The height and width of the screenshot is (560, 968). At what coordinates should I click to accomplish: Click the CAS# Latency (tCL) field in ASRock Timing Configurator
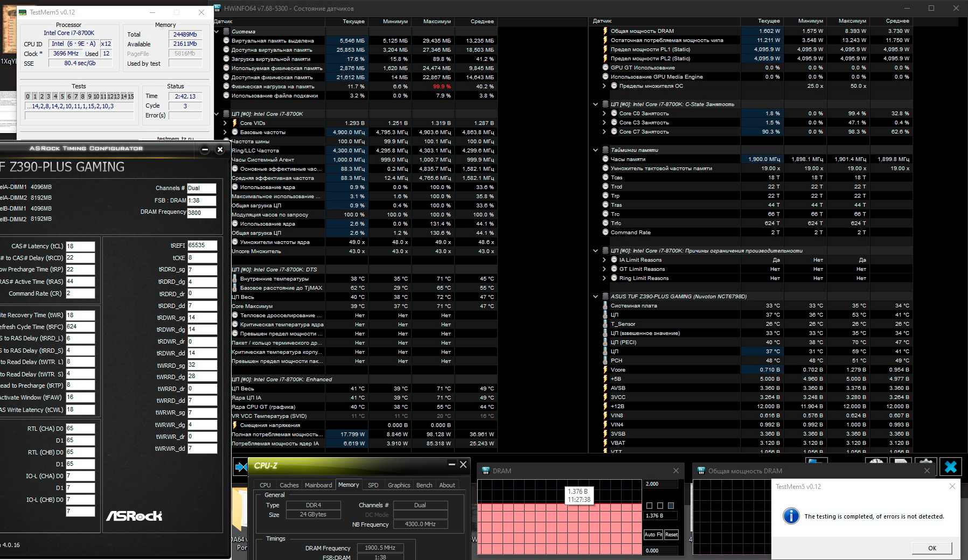click(80, 246)
